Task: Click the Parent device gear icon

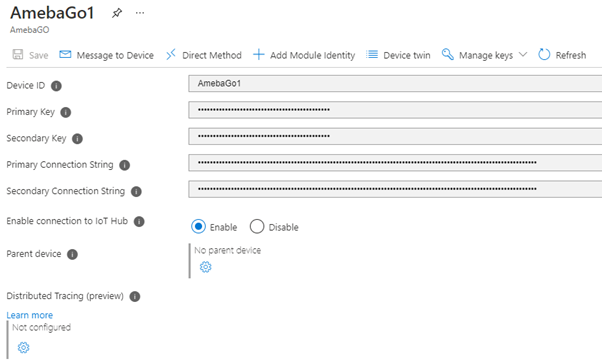Action: [205, 267]
